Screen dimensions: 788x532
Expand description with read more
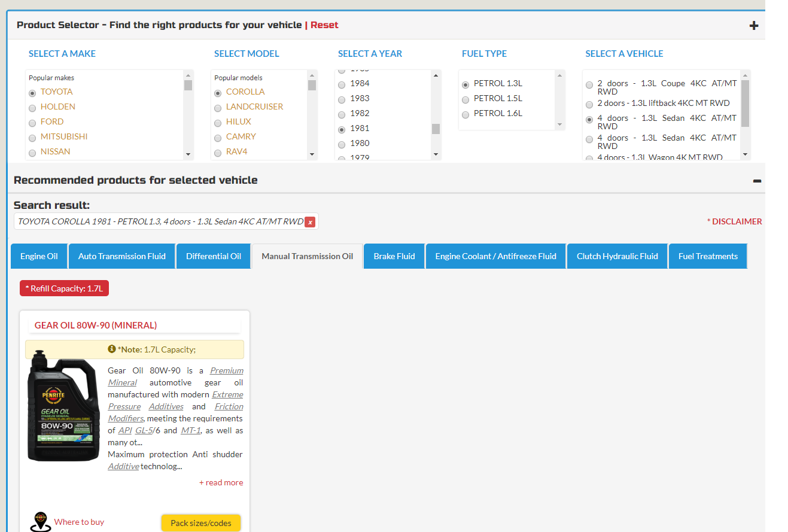point(221,482)
